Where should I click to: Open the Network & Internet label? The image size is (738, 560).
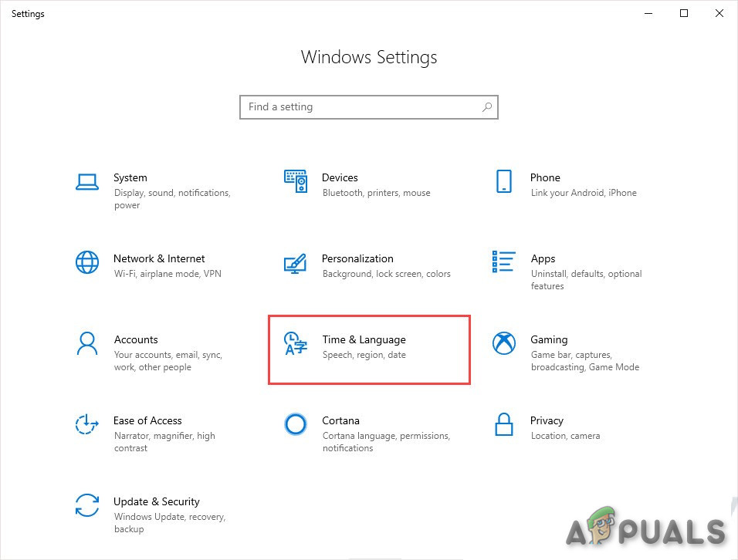159,258
